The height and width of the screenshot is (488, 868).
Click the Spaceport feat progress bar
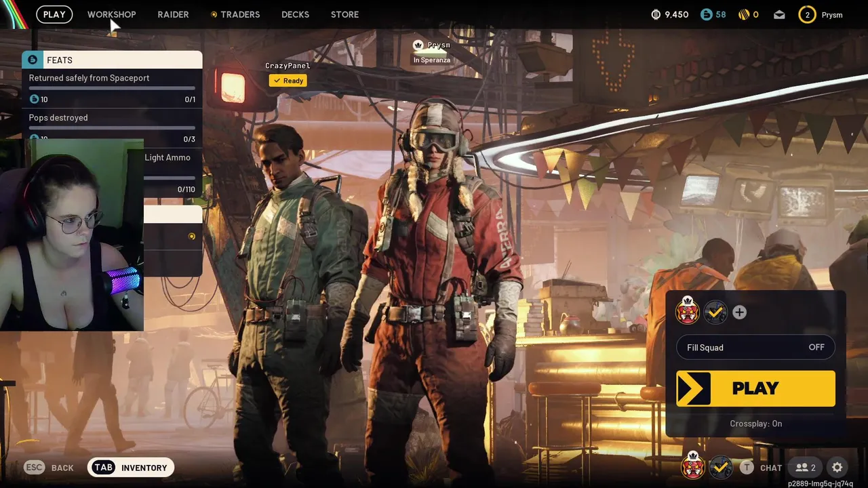click(112, 89)
